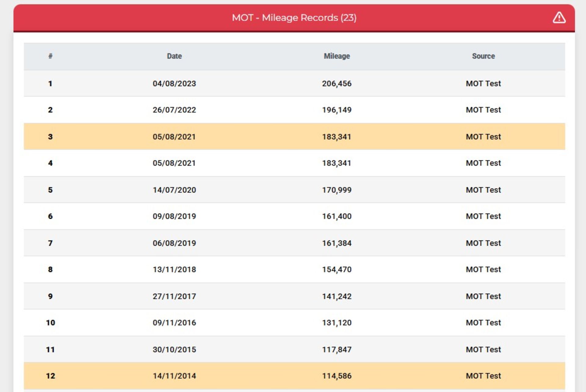Screen dimensions: 586x392
Task: Click the Date column header
Action: 174,56
